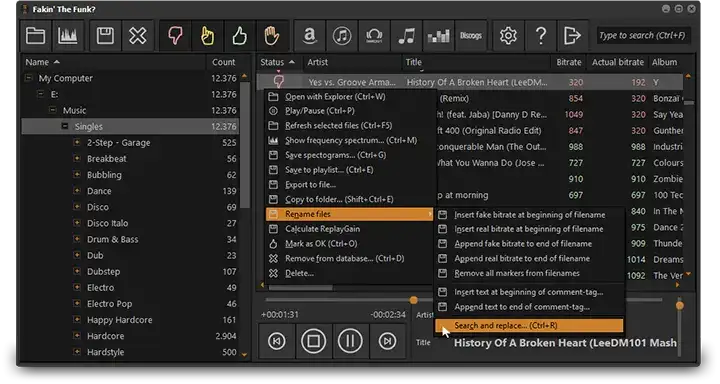This screenshot has height=384, width=720.
Task: Select Export to file entry
Action: click(x=350, y=185)
